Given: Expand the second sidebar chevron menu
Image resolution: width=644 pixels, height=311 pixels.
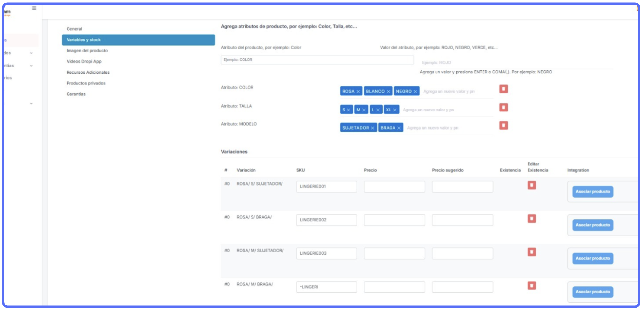Looking at the screenshot, I should click(31, 66).
